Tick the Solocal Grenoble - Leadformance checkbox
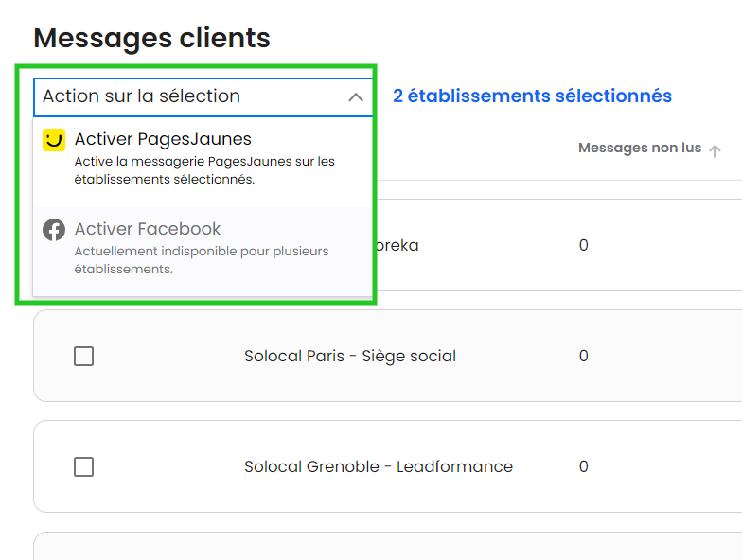Image resolution: width=742 pixels, height=560 pixels. 83,467
